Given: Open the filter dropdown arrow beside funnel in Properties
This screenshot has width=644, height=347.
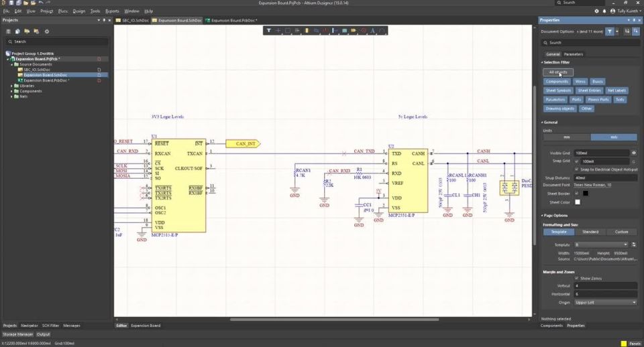Looking at the screenshot, I should click(x=617, y=31).
